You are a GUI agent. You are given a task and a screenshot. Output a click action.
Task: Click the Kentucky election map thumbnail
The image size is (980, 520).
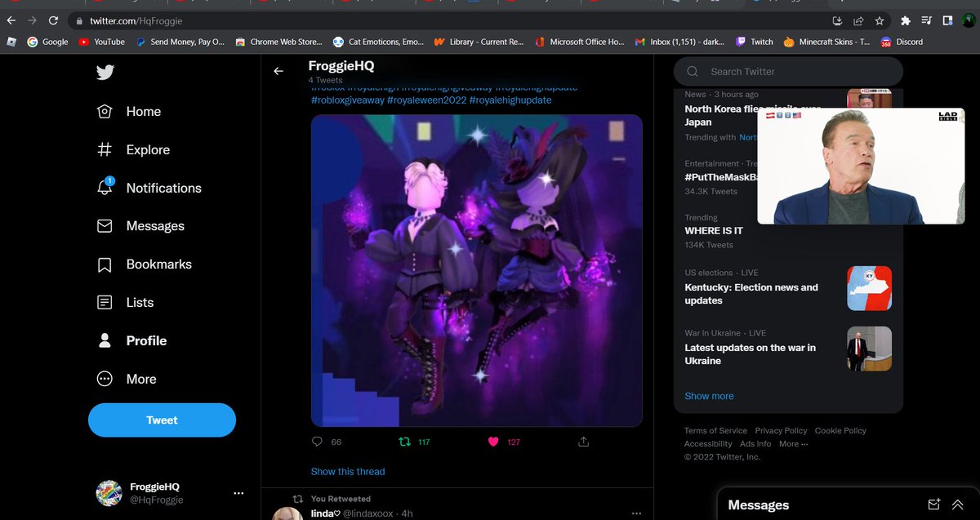870,288
